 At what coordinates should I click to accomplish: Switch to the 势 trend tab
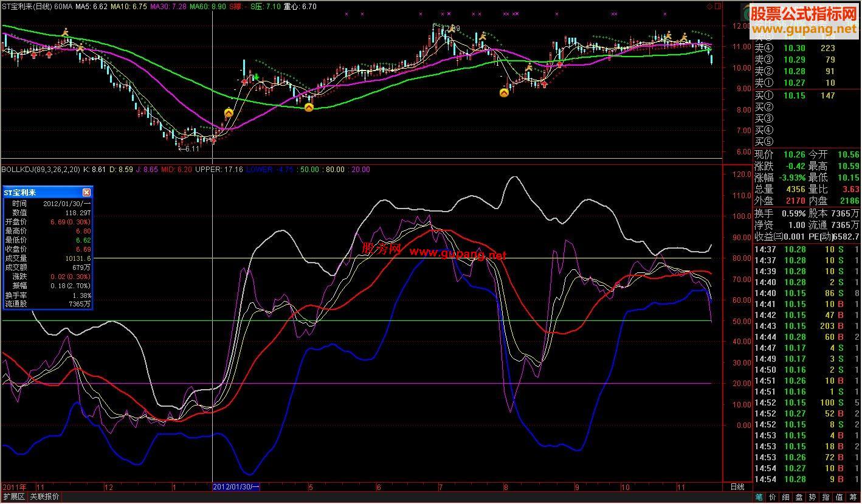tap(813, 497)
